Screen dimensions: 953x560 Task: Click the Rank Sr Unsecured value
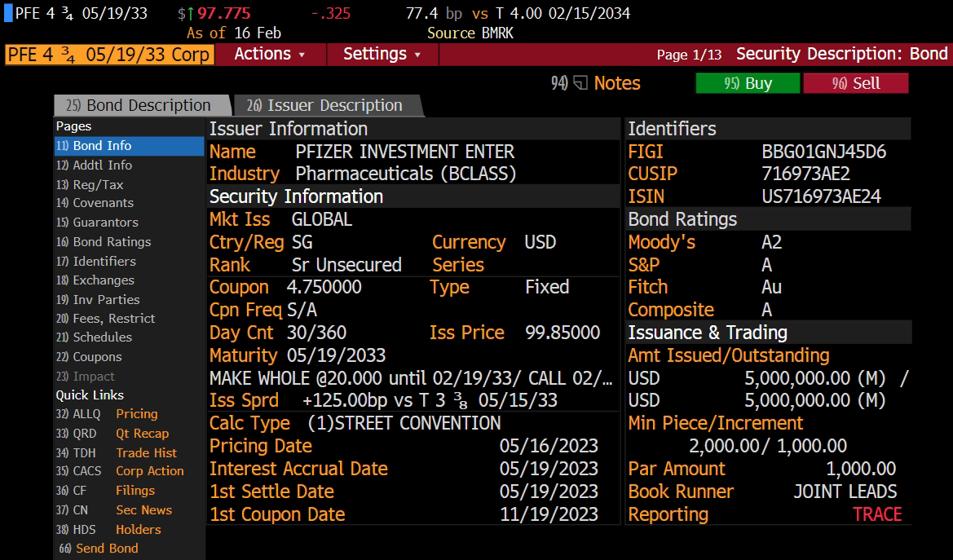tap(346, 265)
